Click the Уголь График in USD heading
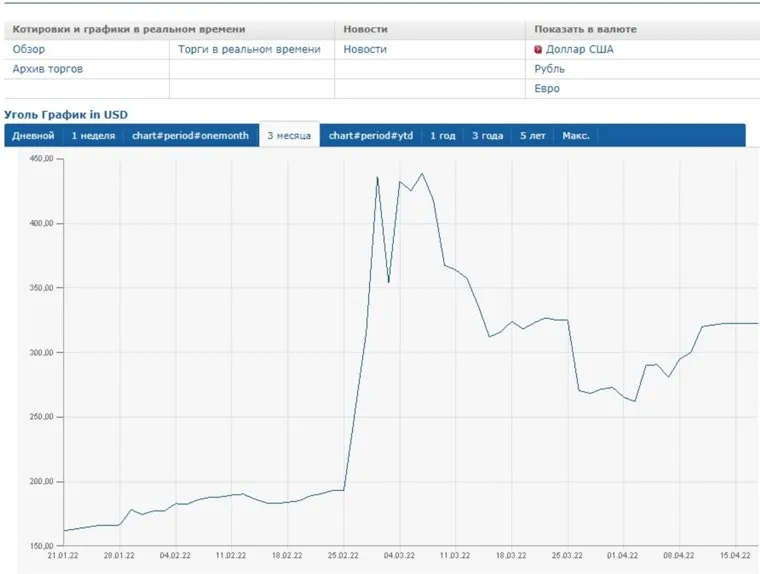This screenshot has width=760, height=574. pyautogui.click(x=66, y=115)
